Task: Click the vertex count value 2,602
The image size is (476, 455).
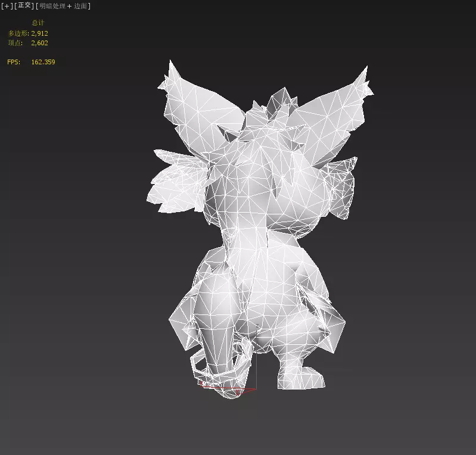Action: click(39, 43)
